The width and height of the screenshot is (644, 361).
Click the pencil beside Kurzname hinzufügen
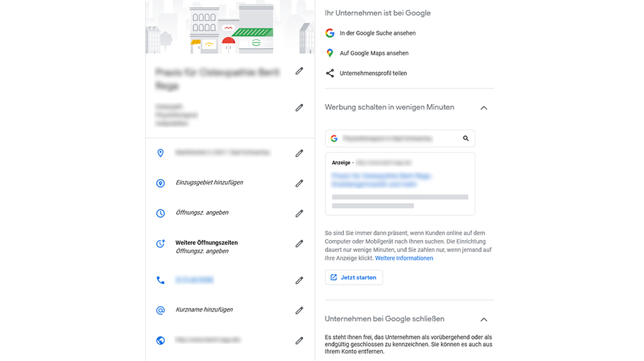pyautogui.click(x=299, y=311)
